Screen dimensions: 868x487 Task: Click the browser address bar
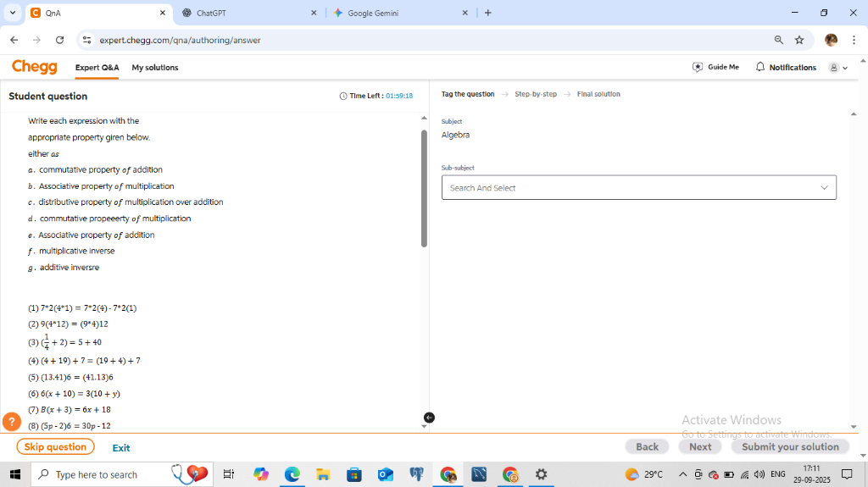pyautogui.click(x=424, y=40)
